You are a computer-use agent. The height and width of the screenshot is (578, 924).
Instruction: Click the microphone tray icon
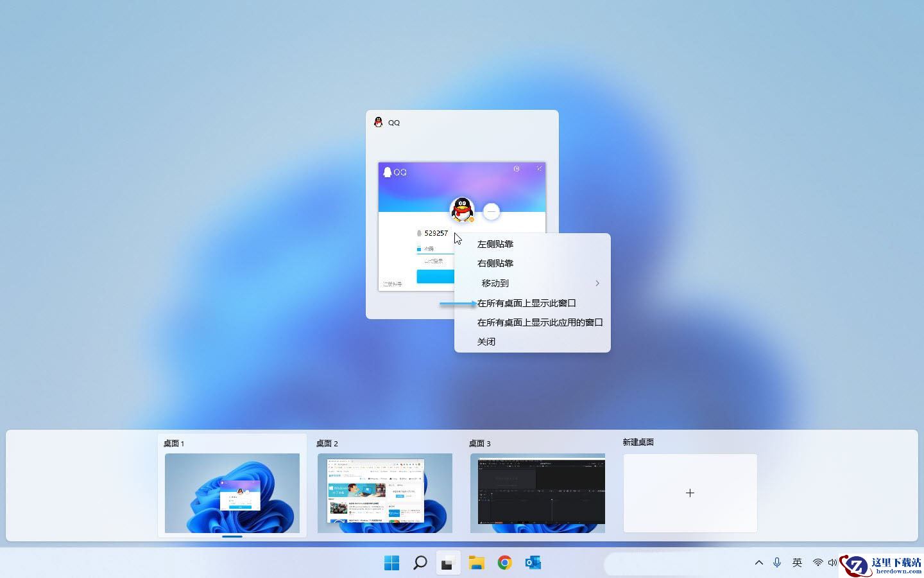coord(777,563)
